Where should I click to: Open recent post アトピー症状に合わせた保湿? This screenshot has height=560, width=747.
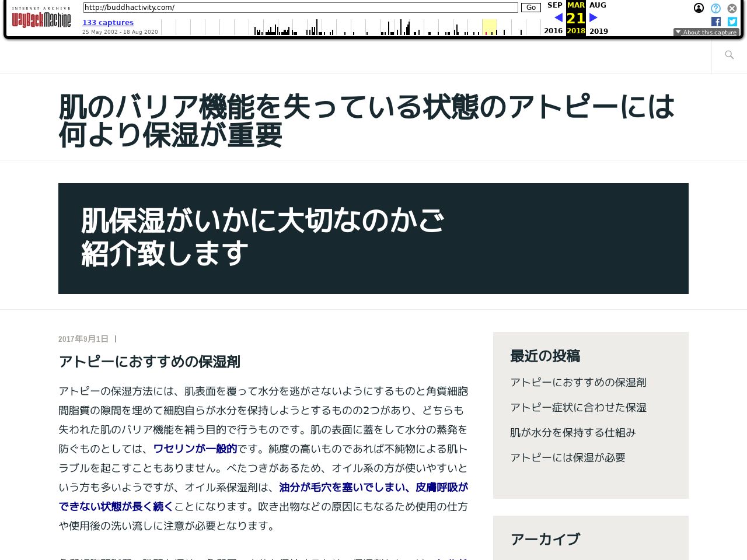point(578,407)
